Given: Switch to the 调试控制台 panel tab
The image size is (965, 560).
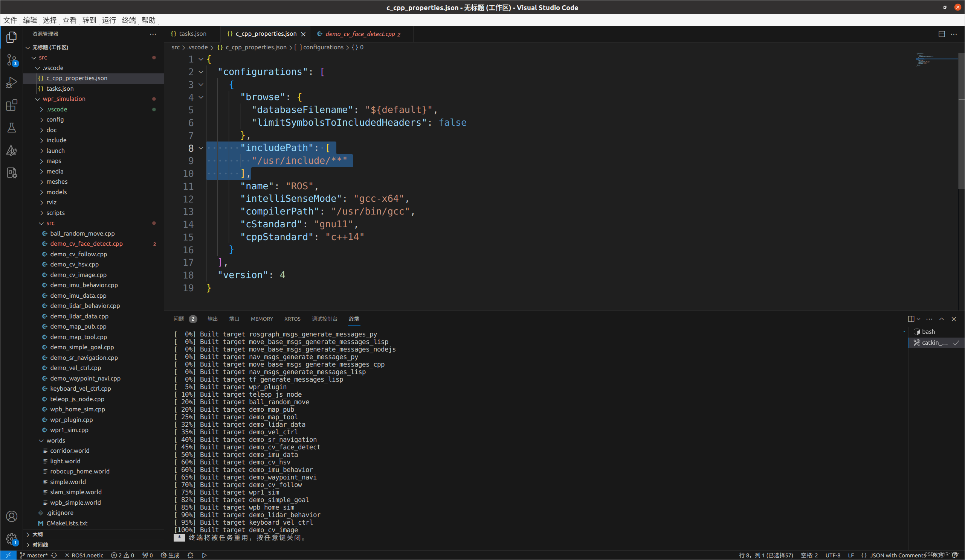Looking at the screenshot, I should click(x=324, y=319).
